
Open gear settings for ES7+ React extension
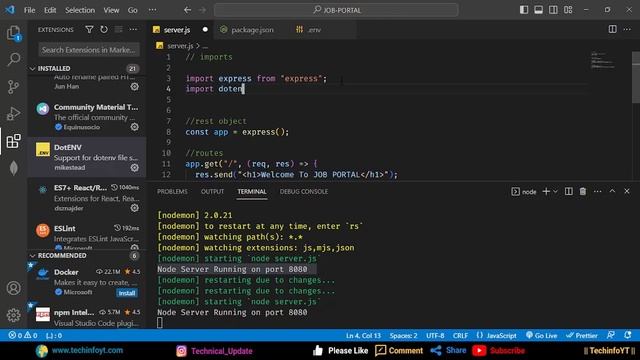tap(134, 208)
